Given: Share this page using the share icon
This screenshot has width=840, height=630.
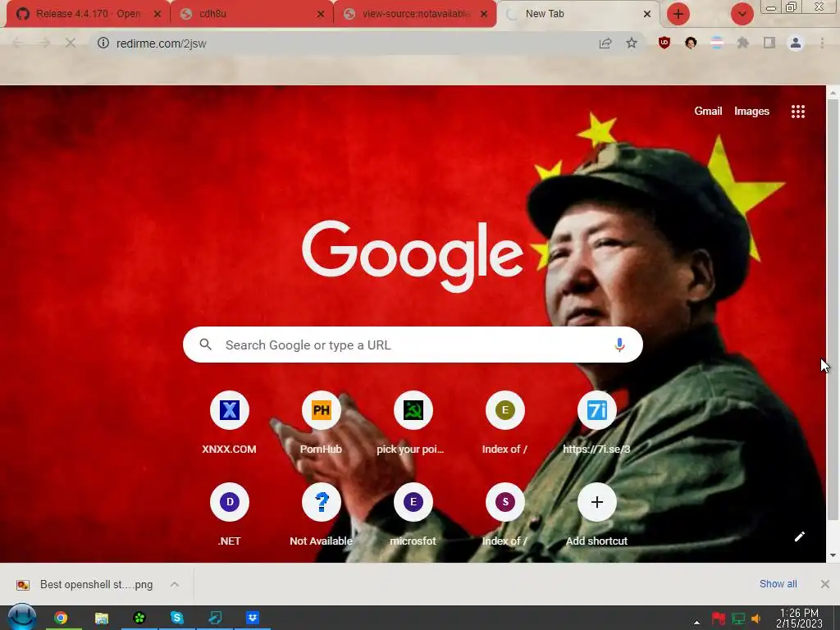Looking at the screenshot, I should 605,43.
